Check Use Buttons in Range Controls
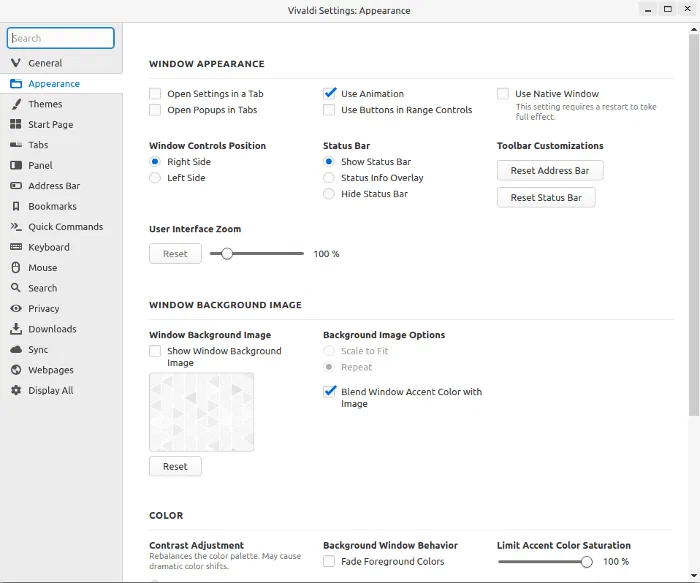700x583 pixels. coord(329,110)
